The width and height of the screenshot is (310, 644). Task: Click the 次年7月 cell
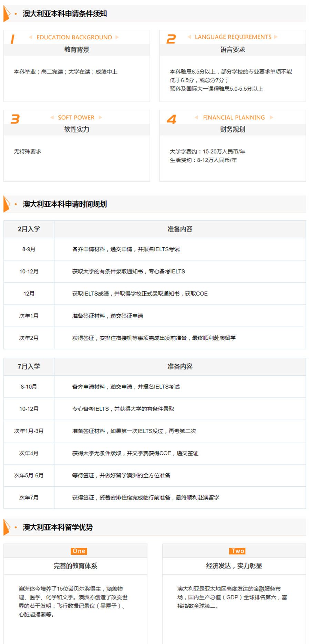tap(29, 498)
